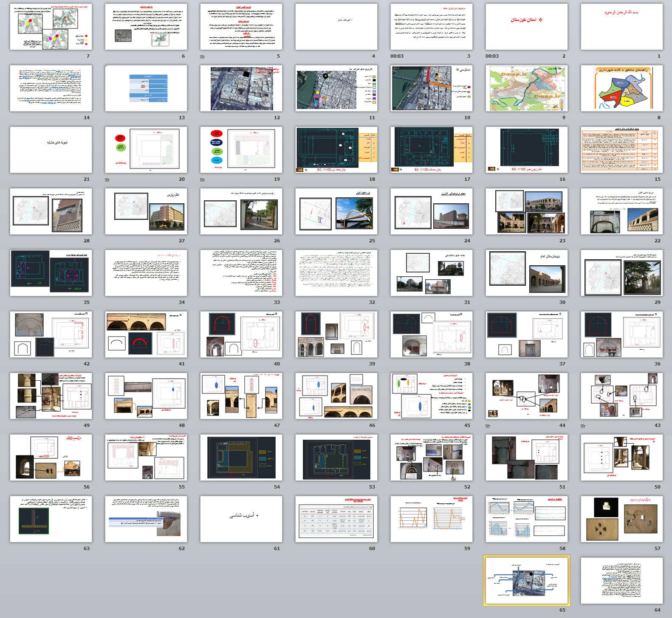This screenshot has height=618, width=672.
Task: Select slide 21 titled نمونه های مشابه
Action: [51, 150]
